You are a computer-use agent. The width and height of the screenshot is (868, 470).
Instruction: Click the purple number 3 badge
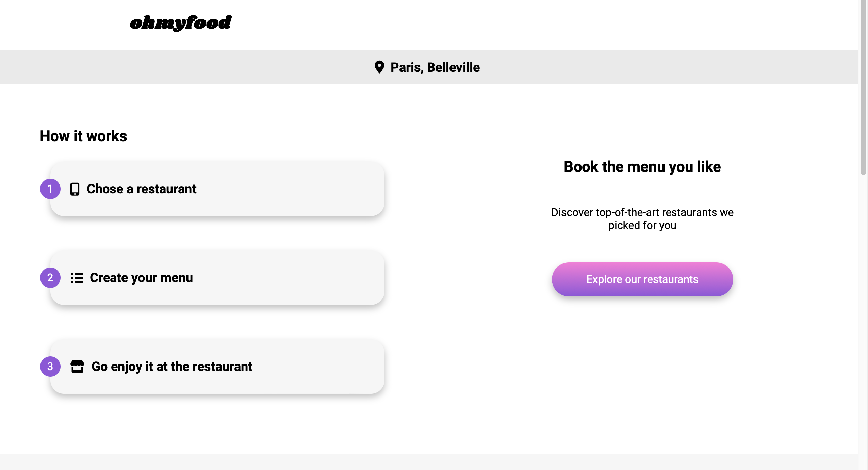pos(50,367)
